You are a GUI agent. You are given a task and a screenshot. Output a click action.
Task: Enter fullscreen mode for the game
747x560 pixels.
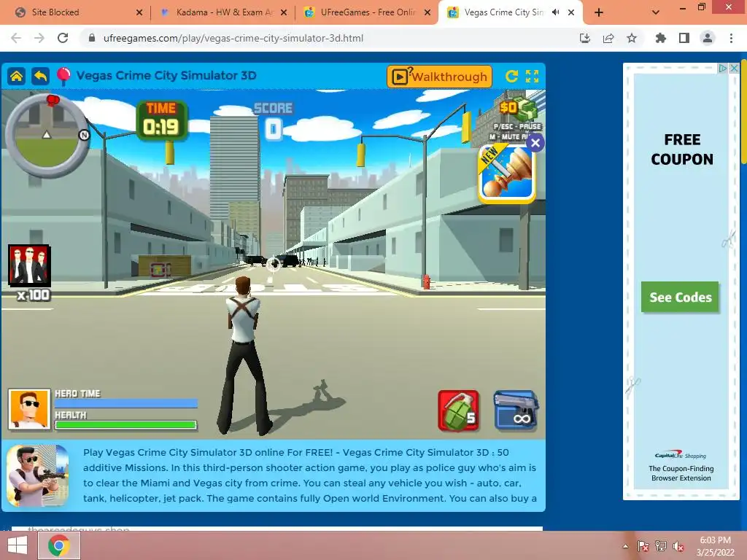pyautogui.click(x=532, y=76)
